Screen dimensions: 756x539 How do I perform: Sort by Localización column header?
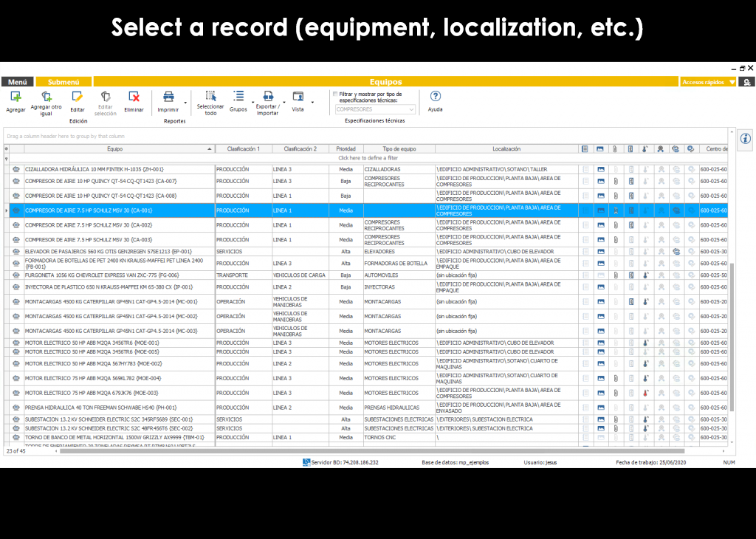tap(506, 149)
